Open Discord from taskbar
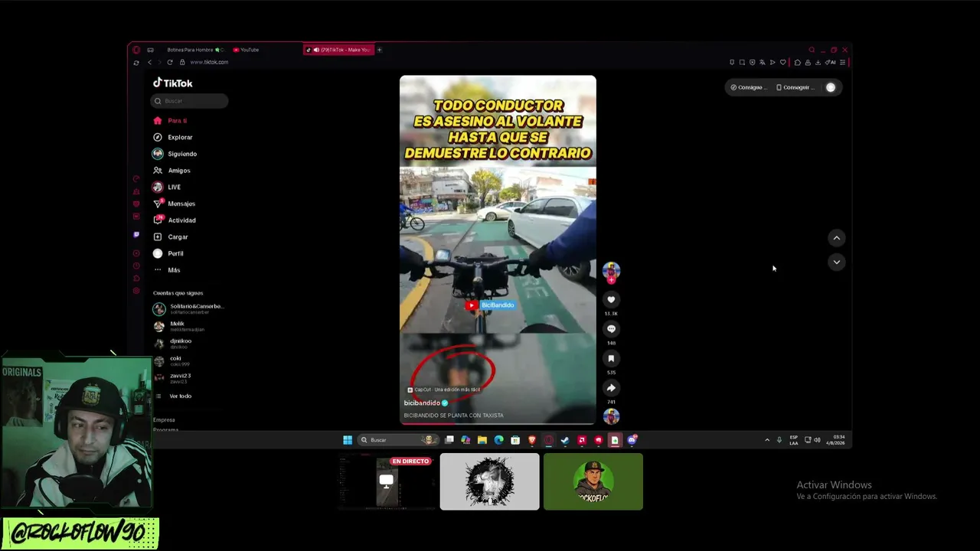The height and width of the screenshot is (551, 980). [x=632, y=440]
